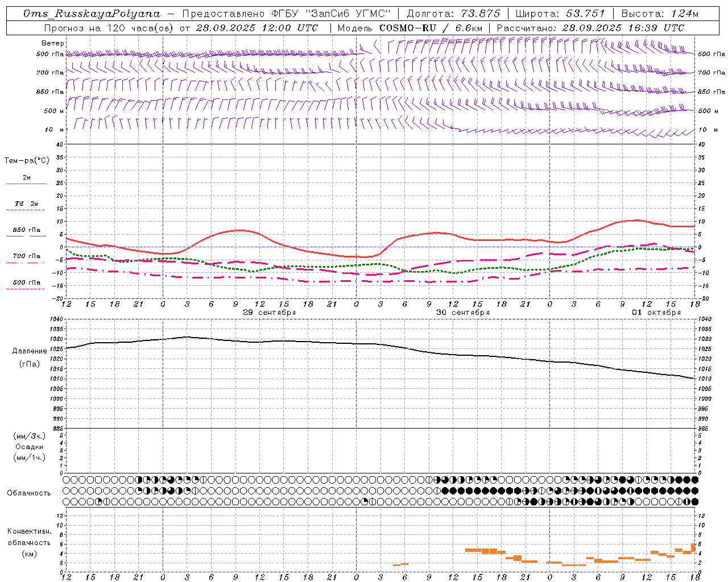
Task: Click the longitude value Долгота: 73.875
Action: (454, 14)
